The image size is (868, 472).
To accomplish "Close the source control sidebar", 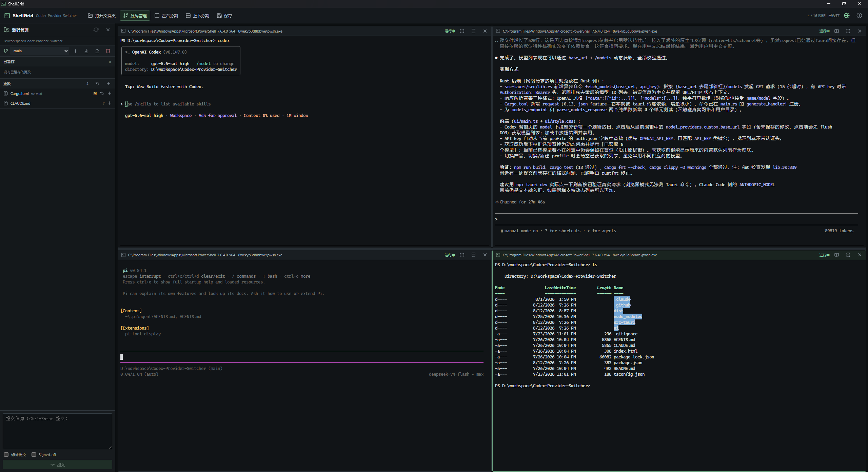I will (108, 30).
